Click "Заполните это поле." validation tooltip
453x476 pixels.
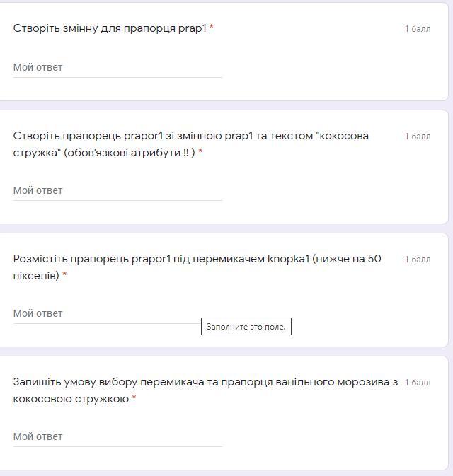pyautogui.click(x=246, y=327)
